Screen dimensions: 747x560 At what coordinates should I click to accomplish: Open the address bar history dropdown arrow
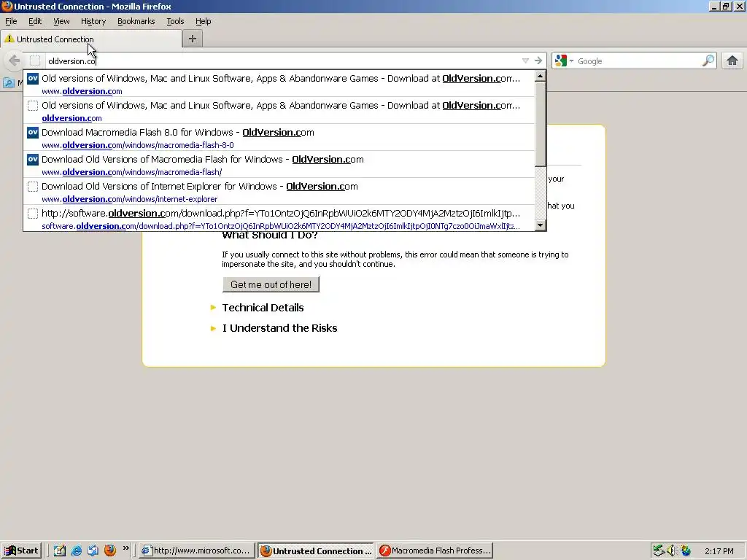(x=525, y=61)
